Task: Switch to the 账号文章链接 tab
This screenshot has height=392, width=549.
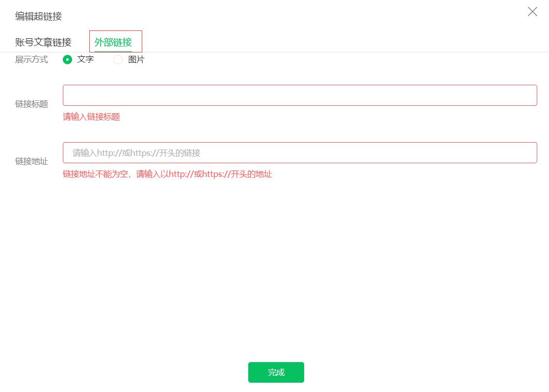Action: [43, 42]
